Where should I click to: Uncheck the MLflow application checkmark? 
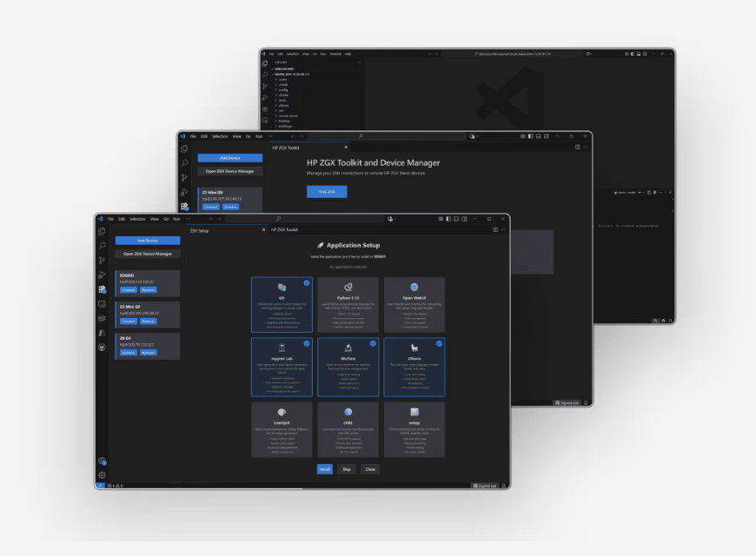point(373,343)
